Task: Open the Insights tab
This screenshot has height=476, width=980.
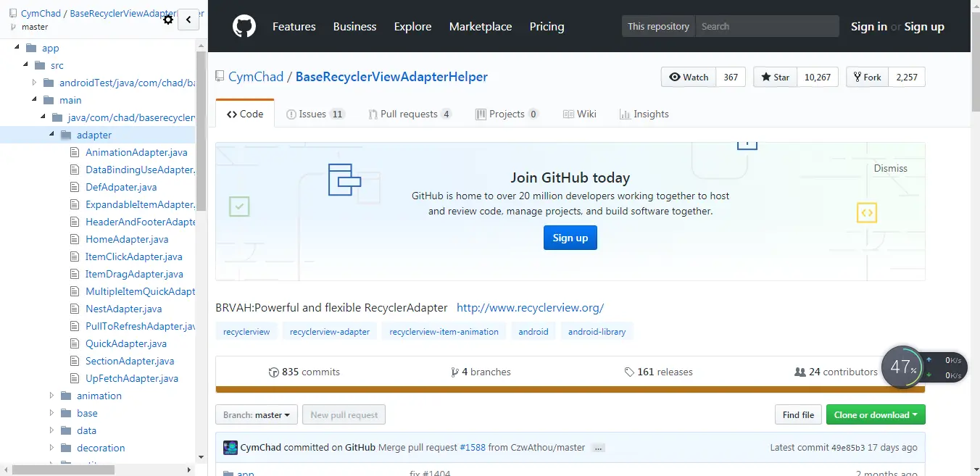Action: [x=644, y=114]
